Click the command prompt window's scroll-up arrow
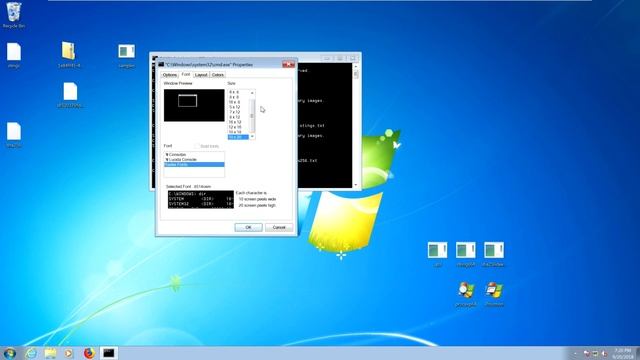Screen dimensions: 640x360 tap(356, 67)
